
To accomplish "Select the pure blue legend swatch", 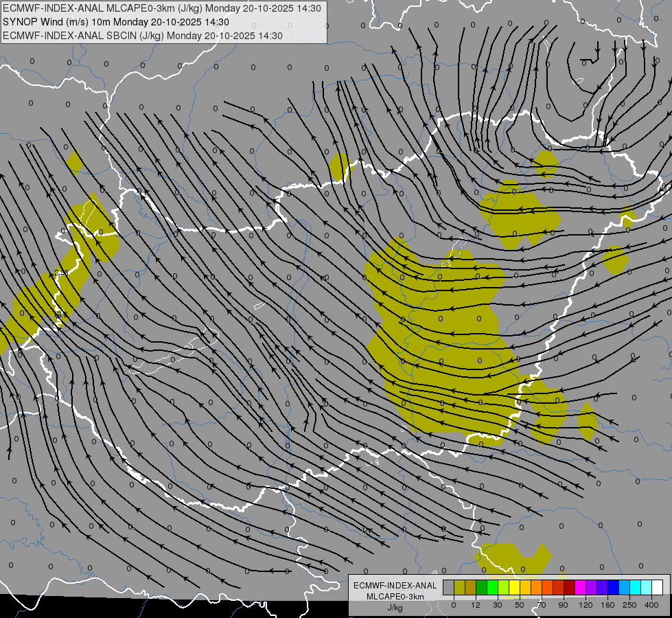I will pyautogui.click(x=614, y=587).
